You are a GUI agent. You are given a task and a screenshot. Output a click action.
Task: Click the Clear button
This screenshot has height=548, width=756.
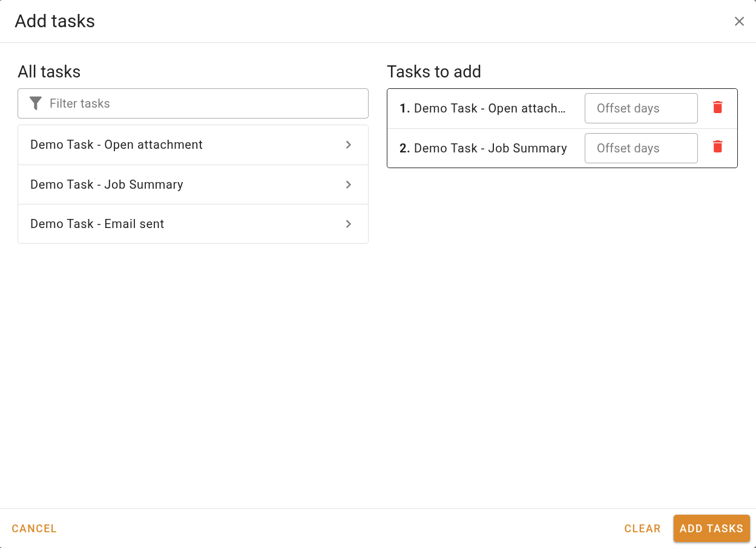642,529
